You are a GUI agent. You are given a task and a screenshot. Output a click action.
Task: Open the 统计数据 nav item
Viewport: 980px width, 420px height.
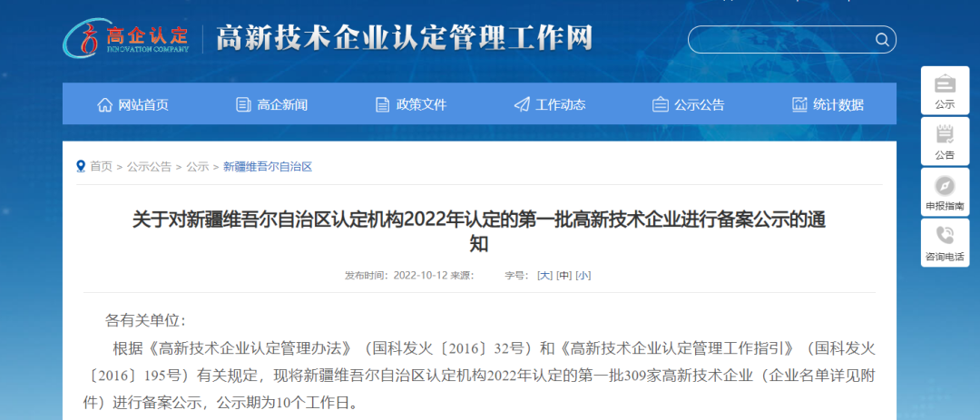pyautogui.click(x=828, y=104)
